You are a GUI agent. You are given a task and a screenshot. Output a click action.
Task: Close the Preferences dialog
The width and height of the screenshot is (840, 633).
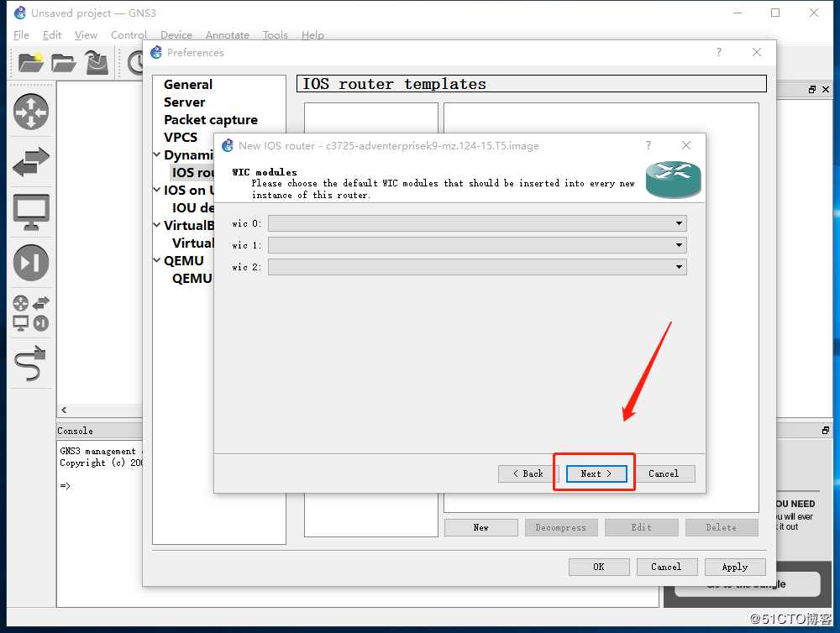[757, 52]
